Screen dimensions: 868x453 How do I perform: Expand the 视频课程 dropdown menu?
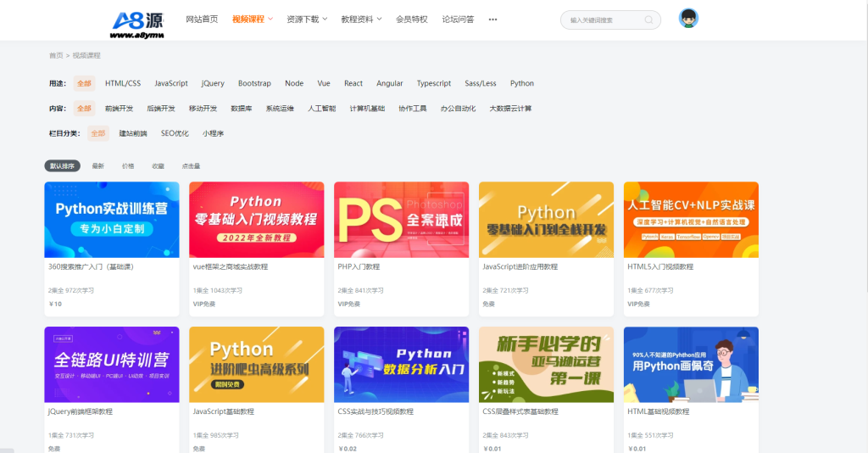point(253,20)
